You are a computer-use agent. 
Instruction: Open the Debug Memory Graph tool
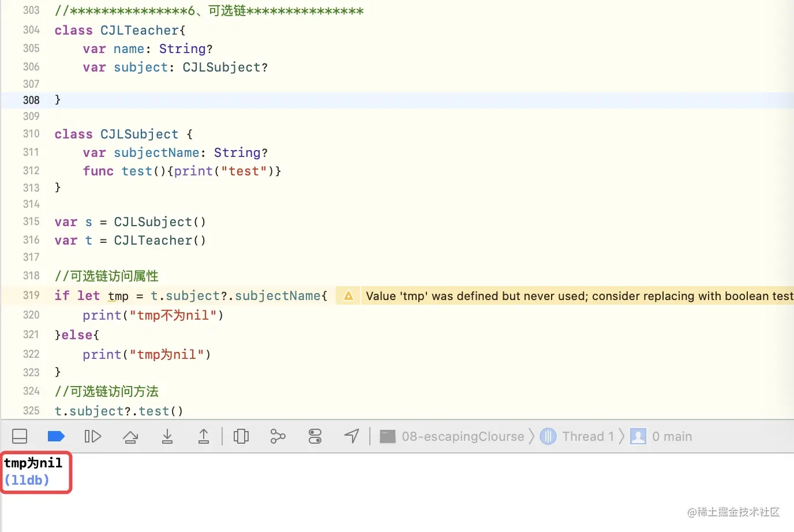tap(278, 436)
